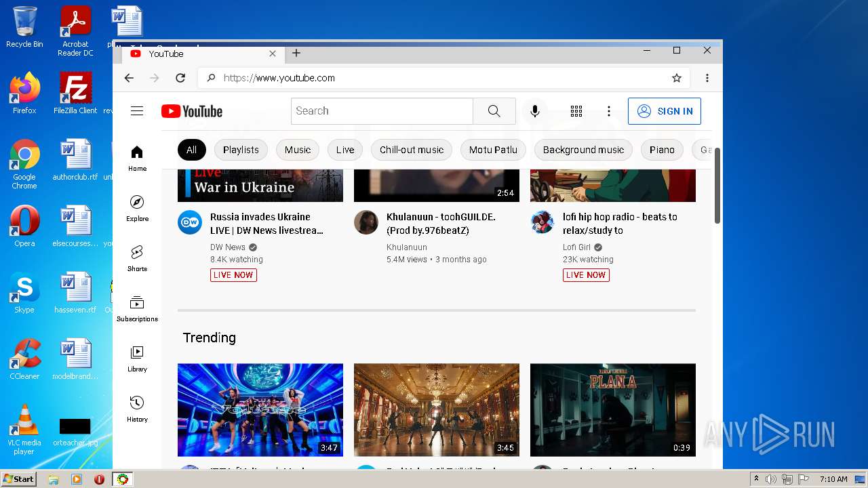Open the YouTube apps grid
This screenshot has width=868, height=488.
[x=576, y=111]
